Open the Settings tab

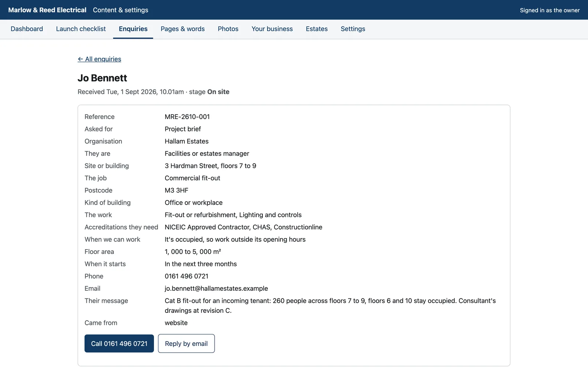click(353, 29)
